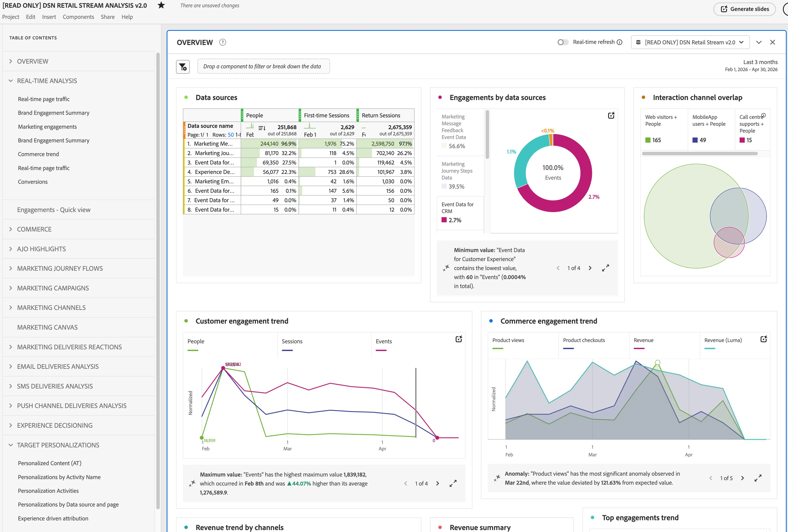Open the Share menu
The height and width of the screenshot is (532, 788).
point(107,17)
